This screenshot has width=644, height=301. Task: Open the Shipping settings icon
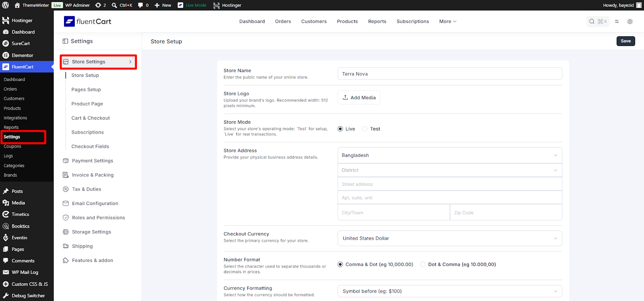tap(66, 246)
